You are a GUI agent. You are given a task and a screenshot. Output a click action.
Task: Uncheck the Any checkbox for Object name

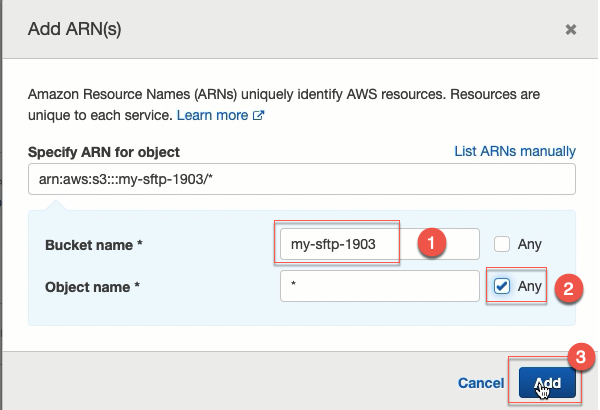(502, 286)
